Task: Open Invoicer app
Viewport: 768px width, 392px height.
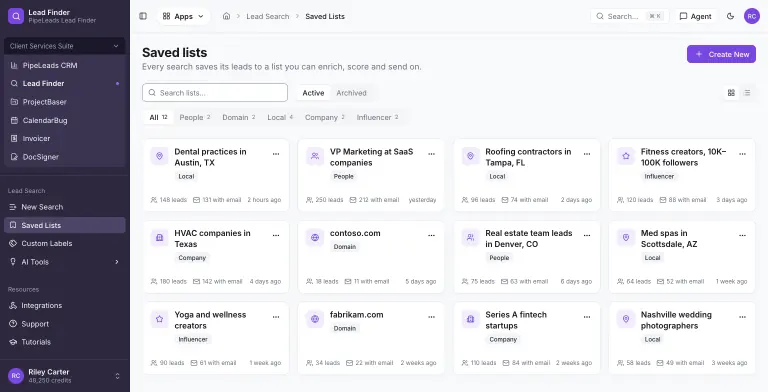Action: pyautogui.click(x=65, y=138)
